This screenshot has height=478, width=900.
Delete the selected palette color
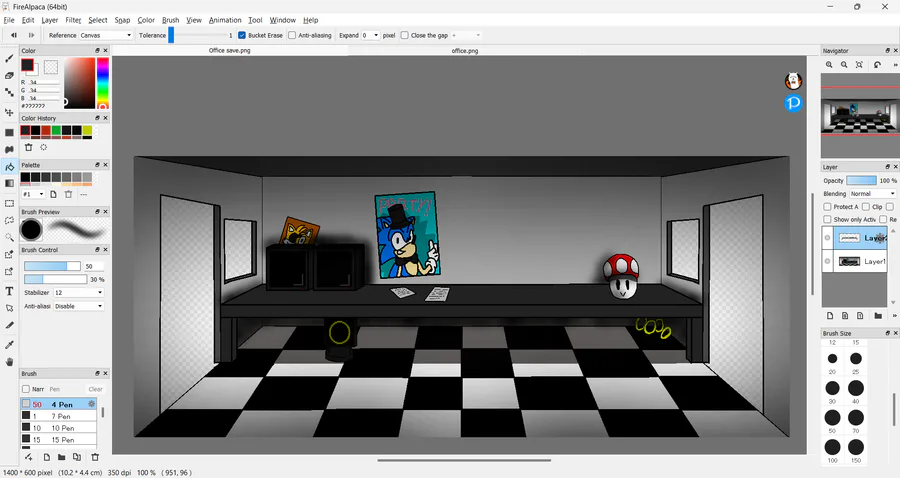[x=68, y=195]
